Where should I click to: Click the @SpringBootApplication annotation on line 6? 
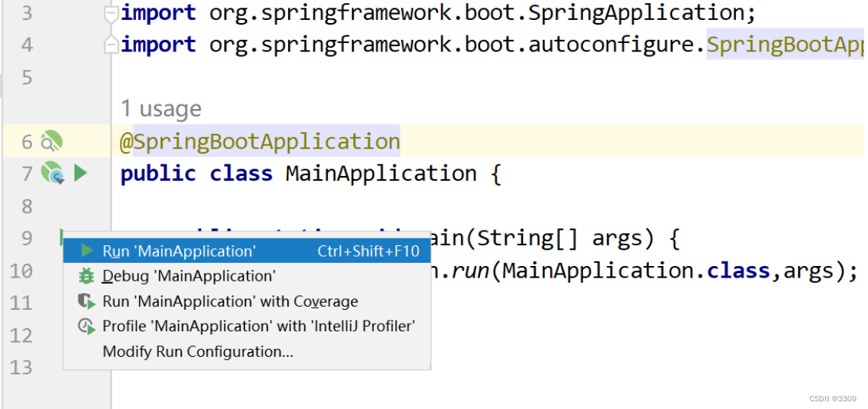(260, 142)
